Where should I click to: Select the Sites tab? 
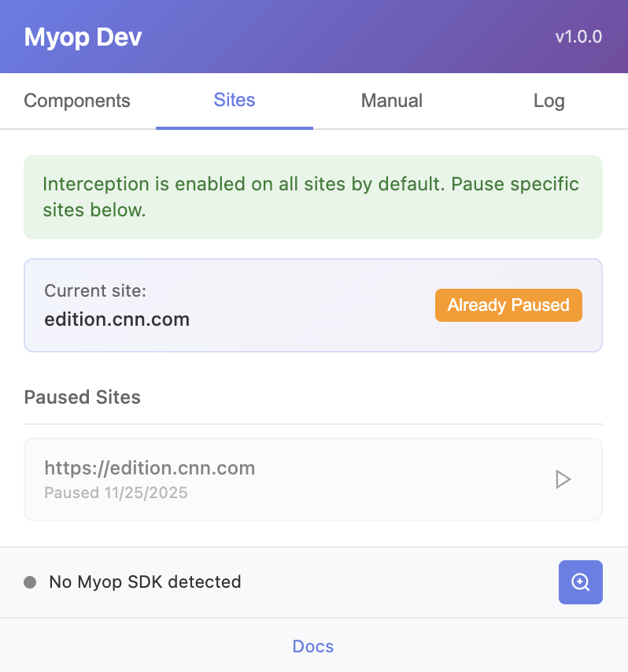(x=234, y=101)
